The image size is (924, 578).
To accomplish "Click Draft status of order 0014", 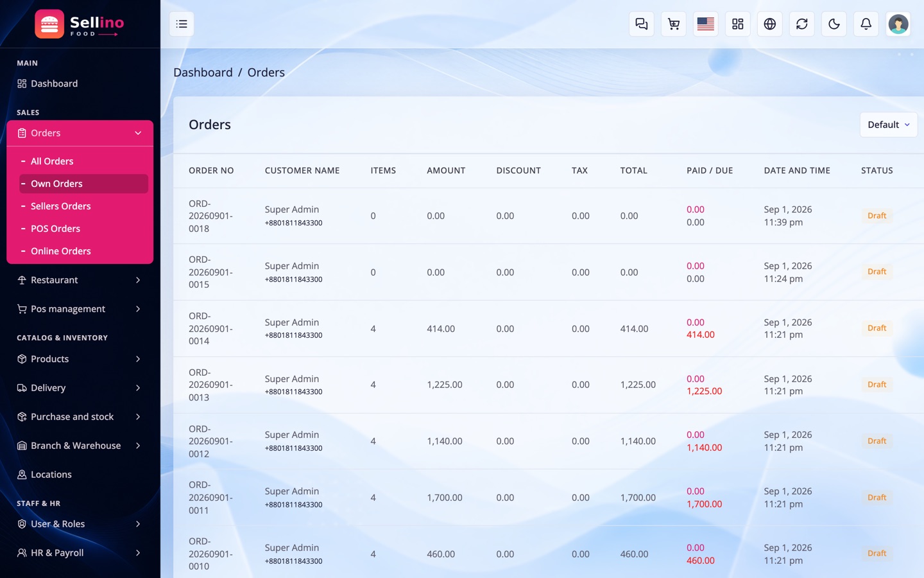I will pyautogui.click(x=877, y=328).
